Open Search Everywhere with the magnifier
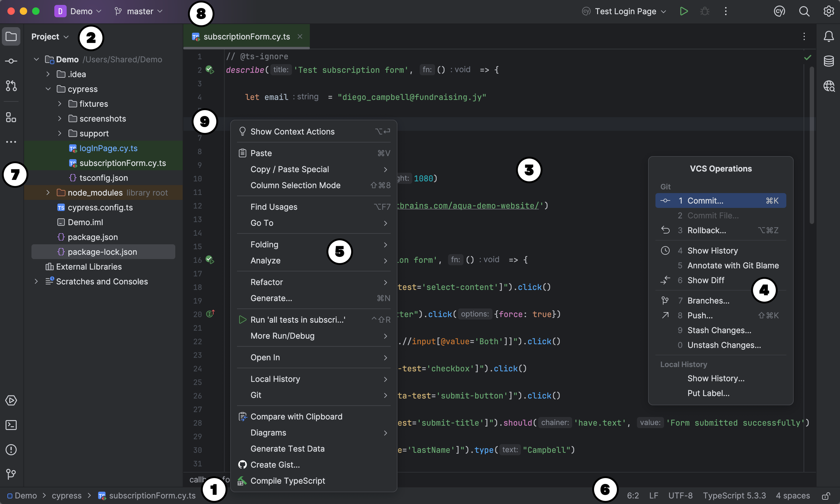 tap(804, 11)
